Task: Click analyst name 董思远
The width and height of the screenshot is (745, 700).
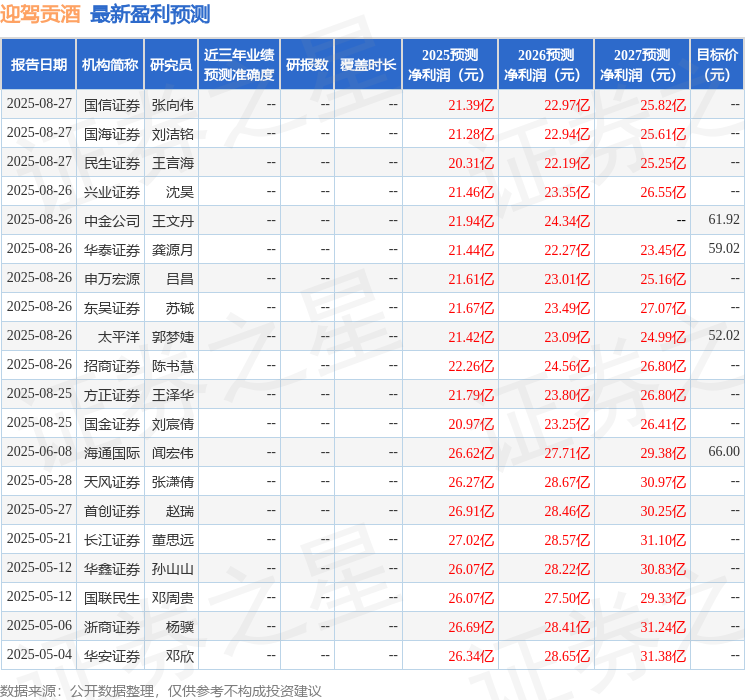Action: [172, 540]
